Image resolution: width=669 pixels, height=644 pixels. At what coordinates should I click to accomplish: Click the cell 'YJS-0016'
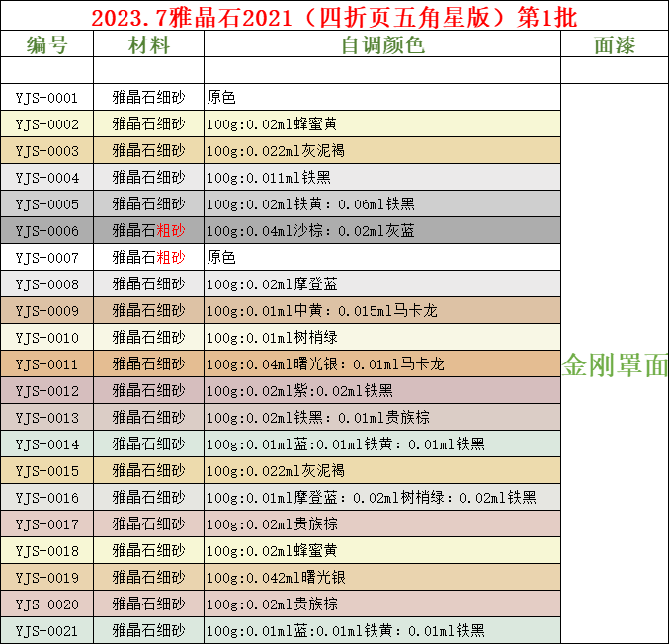[46, 497]
